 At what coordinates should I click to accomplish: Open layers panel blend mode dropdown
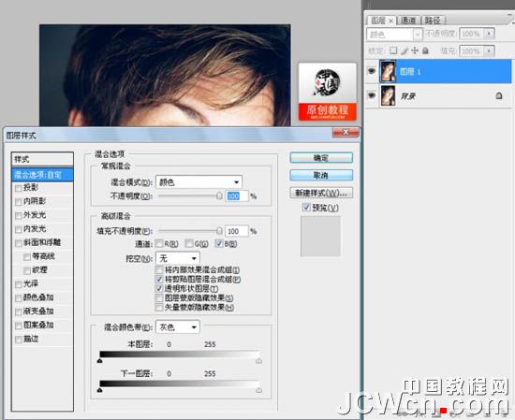point(394,34)
